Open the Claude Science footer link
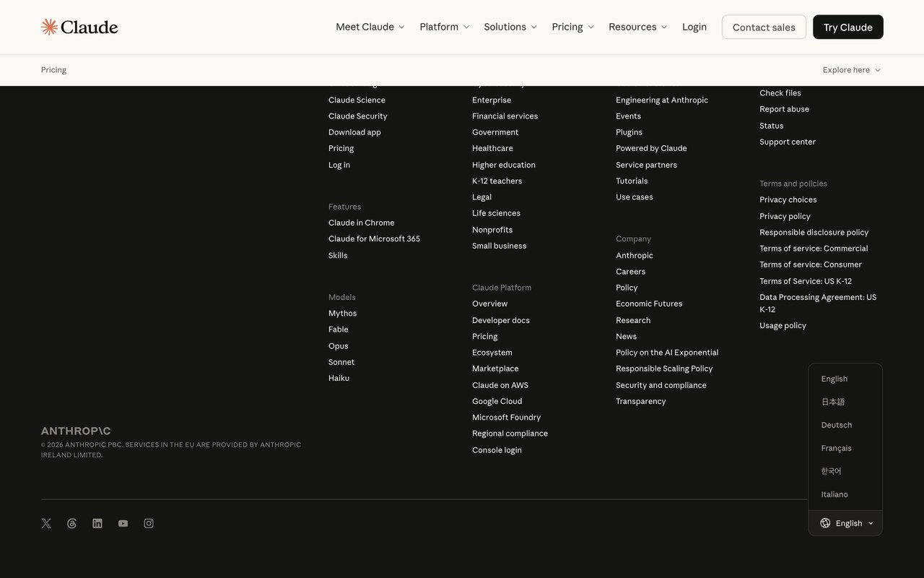 (357, 100)
